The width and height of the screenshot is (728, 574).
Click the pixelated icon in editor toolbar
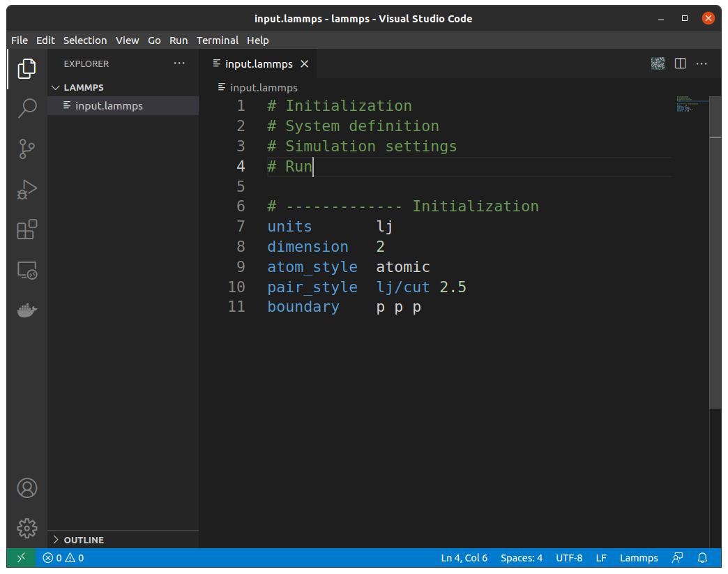[x=658, y=63]
